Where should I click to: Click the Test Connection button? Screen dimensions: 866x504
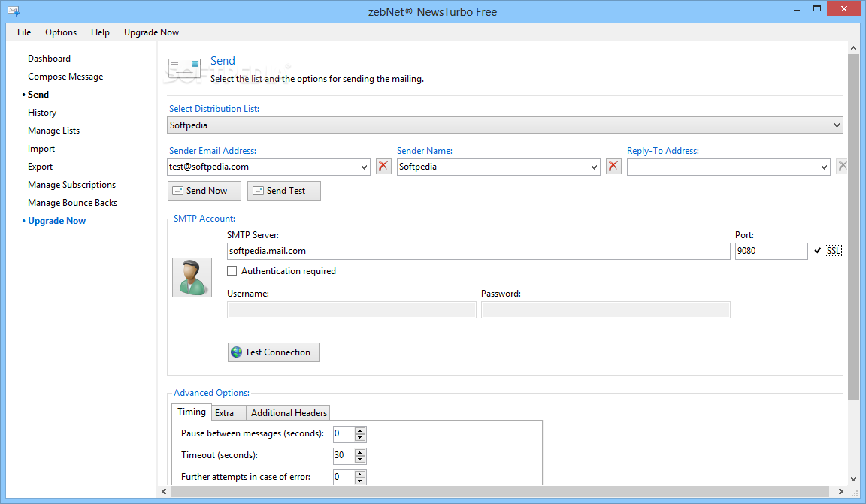point(274,352)
